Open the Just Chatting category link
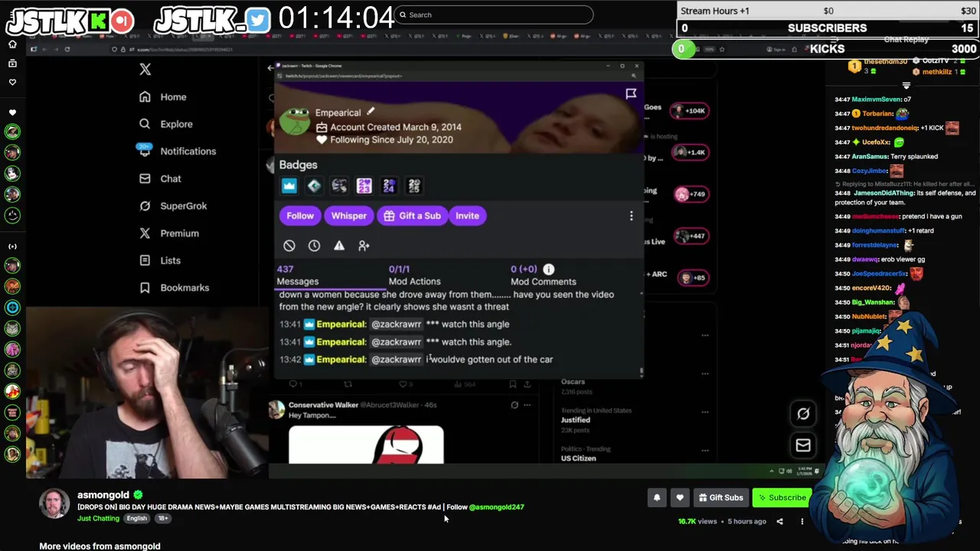Viewport: 980px width, 551px height. point(98,518)
